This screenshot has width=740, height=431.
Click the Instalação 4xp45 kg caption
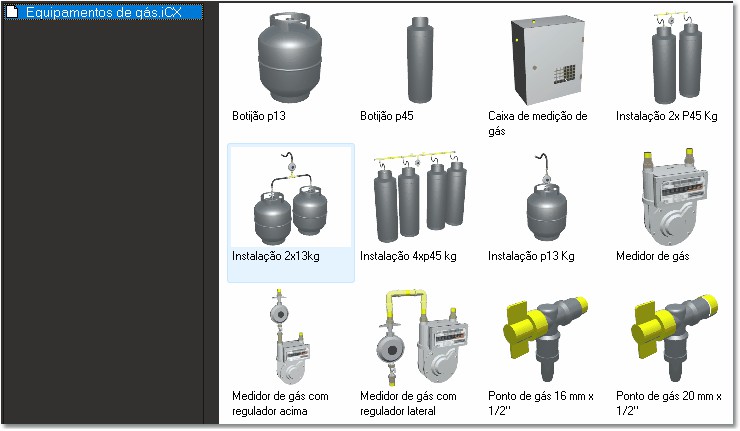408,256
